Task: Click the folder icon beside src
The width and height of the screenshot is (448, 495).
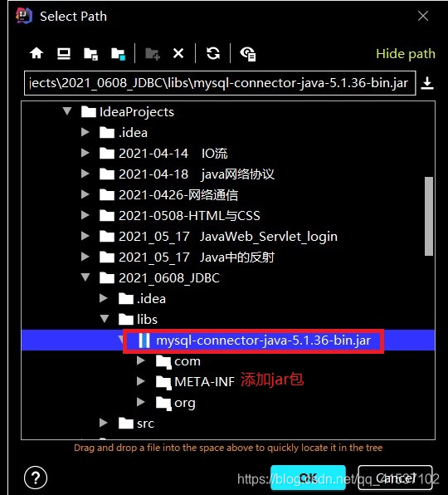Action: coord(126,423)
